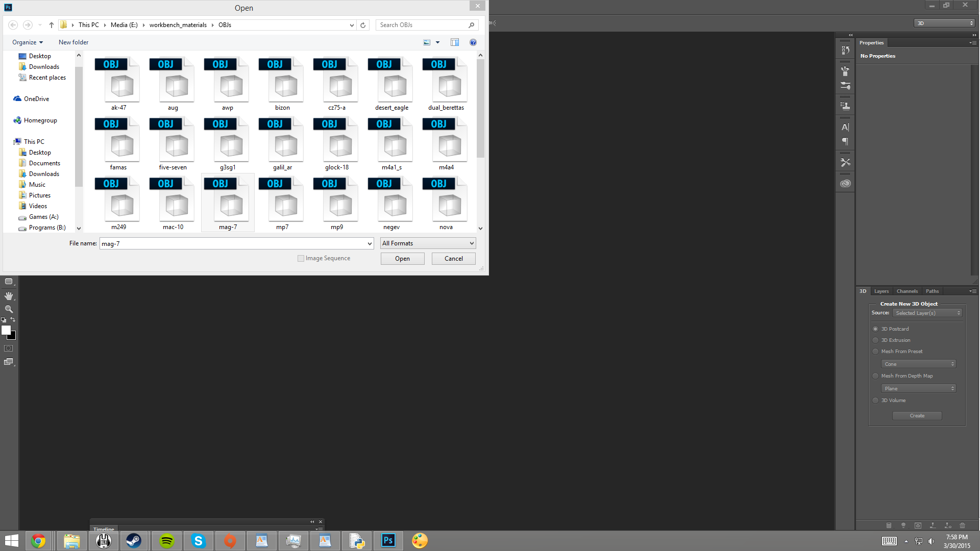This screenshot has height=551, width=980.
Task: Switch to the Layers tab
Action: (x=881, y=291)
